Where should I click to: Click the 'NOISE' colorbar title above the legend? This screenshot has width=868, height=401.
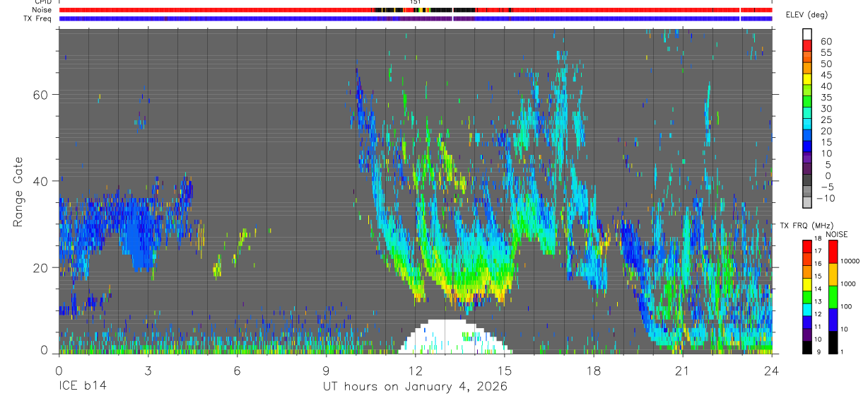coord(837,234)
